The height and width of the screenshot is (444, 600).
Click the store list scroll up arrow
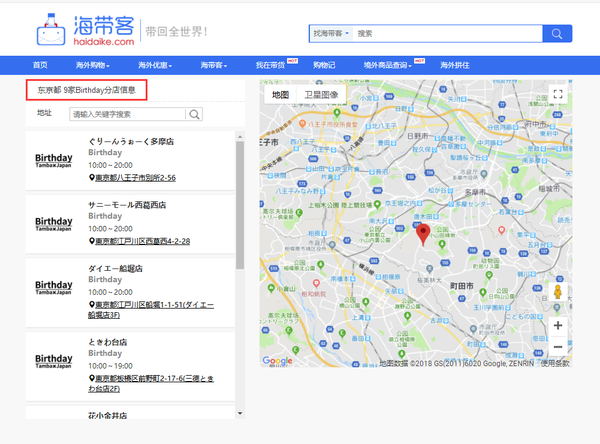(x=240, y=137)
